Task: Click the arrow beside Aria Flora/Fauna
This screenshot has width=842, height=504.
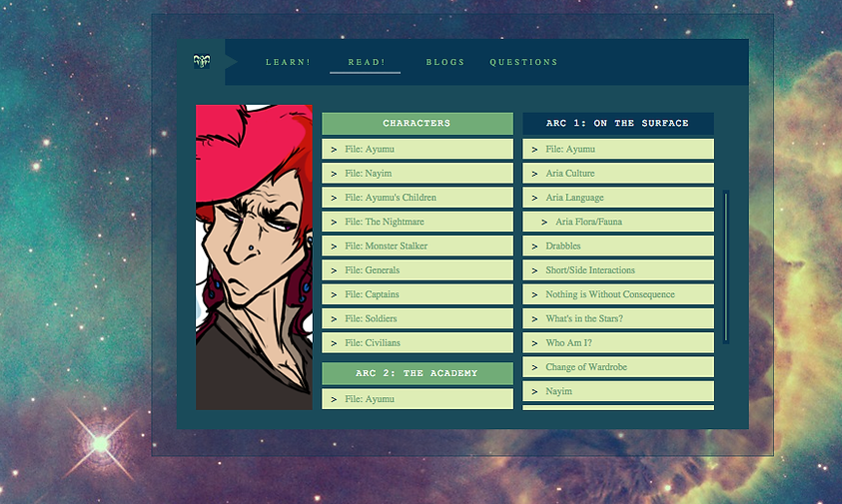Action: pyautogui.click(x=544, y=223)
